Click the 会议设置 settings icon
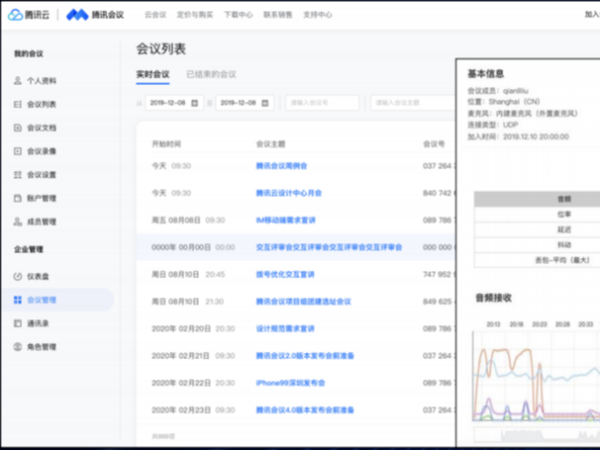This screenshot has height=450, width=600. pos(17,174)
